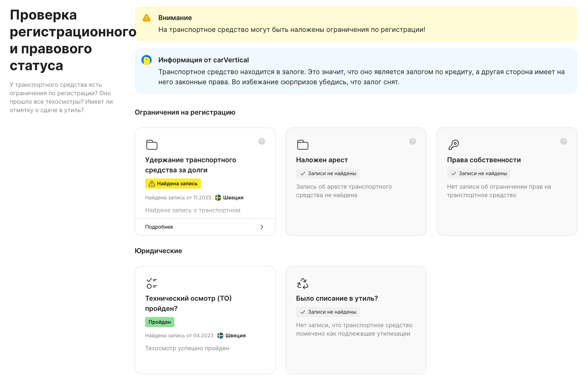The width and height of the screenshot is (588, 380).
Task: Click Нет записи об ограничении прав description
Action: point(499,191)
